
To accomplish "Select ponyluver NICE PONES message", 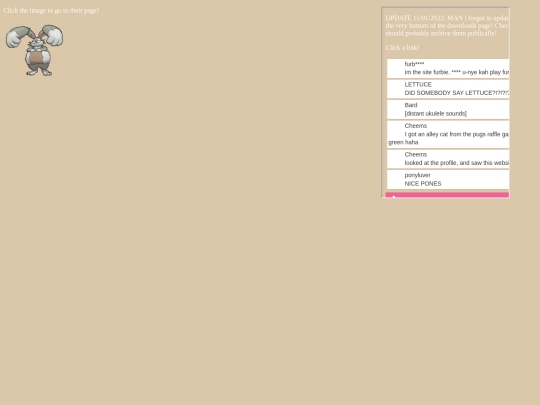I will [448, 179].
